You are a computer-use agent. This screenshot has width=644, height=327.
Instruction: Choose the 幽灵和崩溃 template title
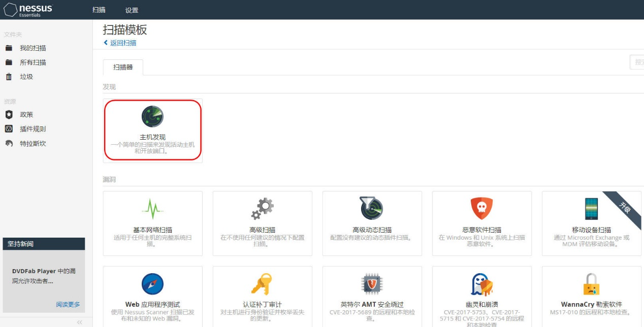tap(482, 305)
